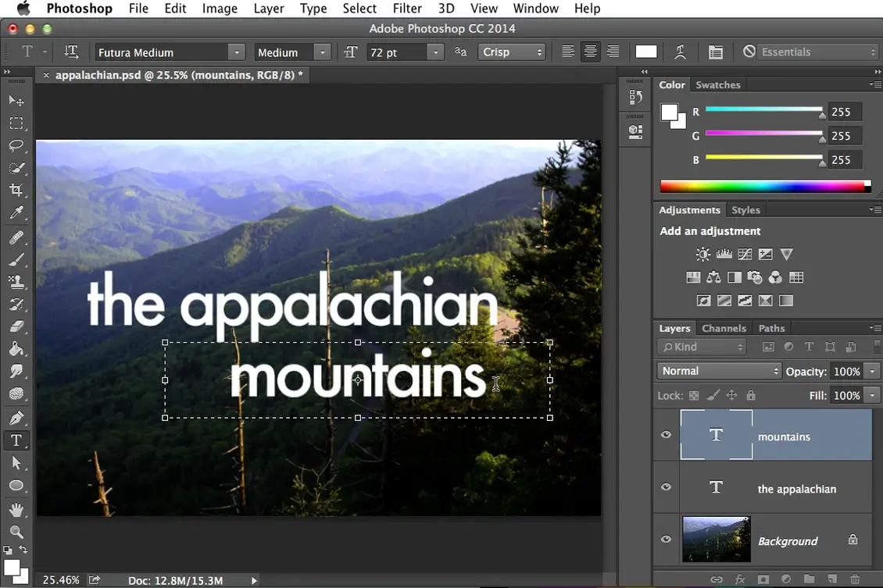Select the Move tool
883x588 pixels.
pyautogui.click(x=16, y=100)
